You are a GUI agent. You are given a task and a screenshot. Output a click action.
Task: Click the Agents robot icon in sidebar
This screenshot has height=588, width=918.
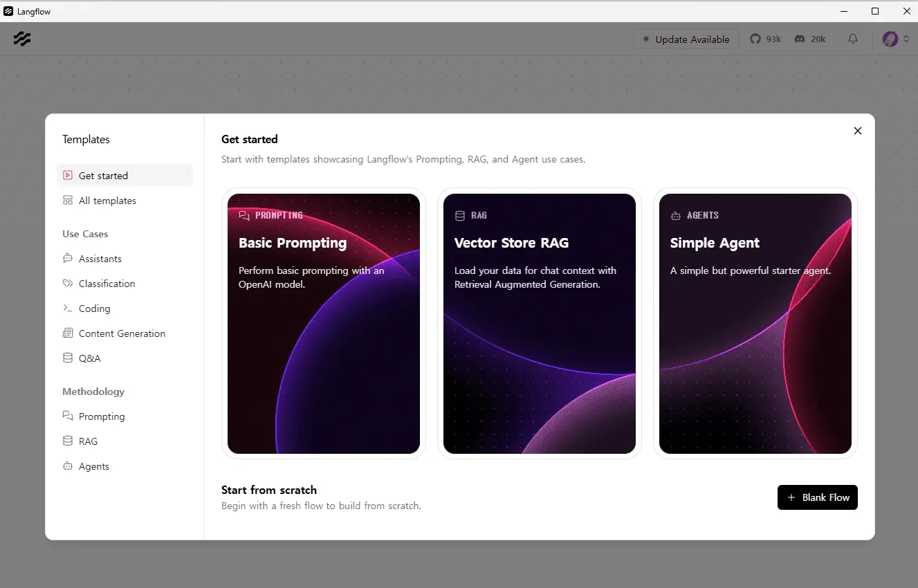coord(68,466)
